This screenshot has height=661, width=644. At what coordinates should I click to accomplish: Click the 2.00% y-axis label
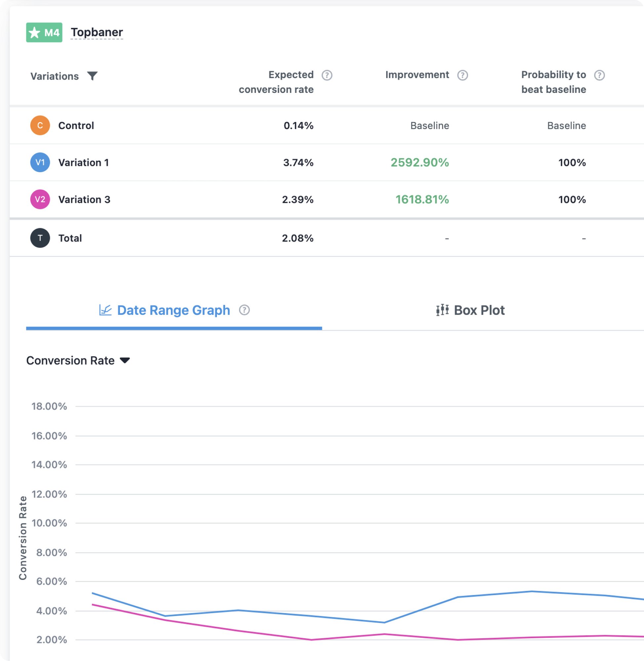click(52, 640)
